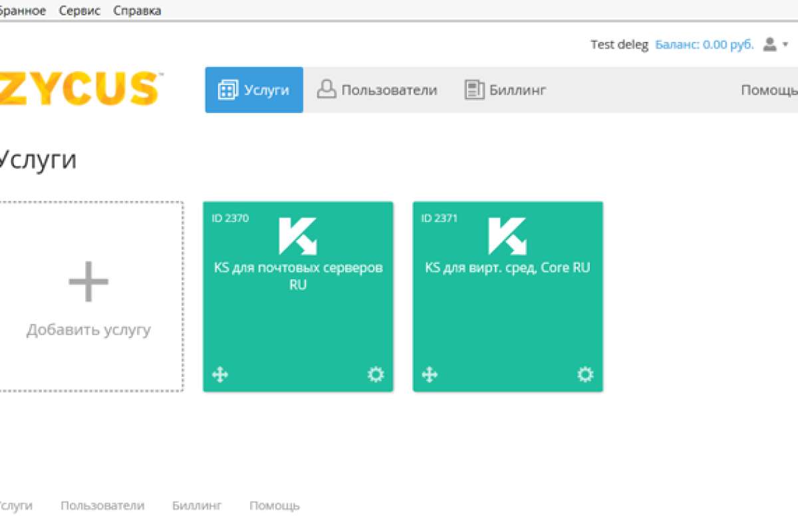Image resolution: width=798 pixels, height=532 pixels.
Task: Open the user account icon at top right
Action: pyautogui.click(x=770, y=45)
